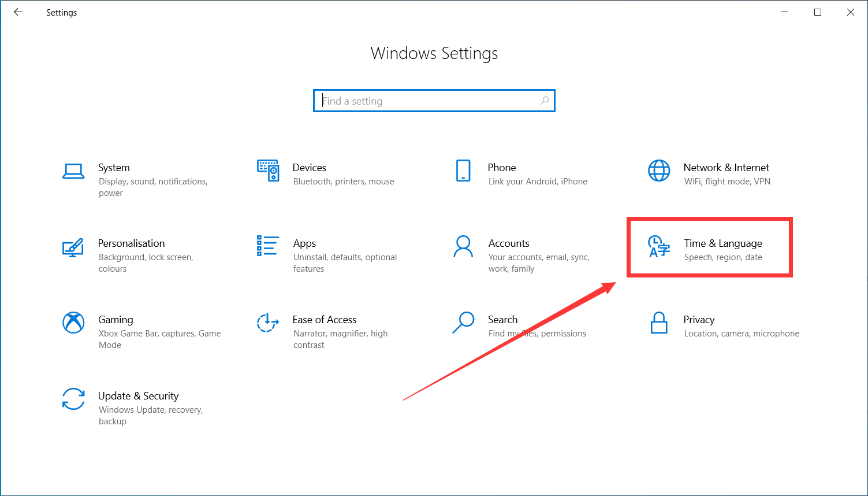Select the Time & Language icon
Image resolution: width=868 pixels, height=496 pixels.
659,246
